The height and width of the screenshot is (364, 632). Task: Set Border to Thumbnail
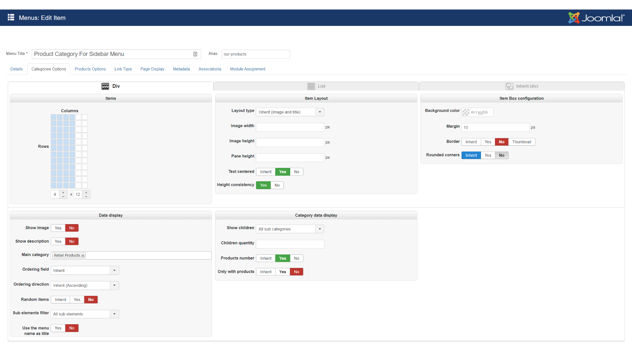(x=522, y=142)
